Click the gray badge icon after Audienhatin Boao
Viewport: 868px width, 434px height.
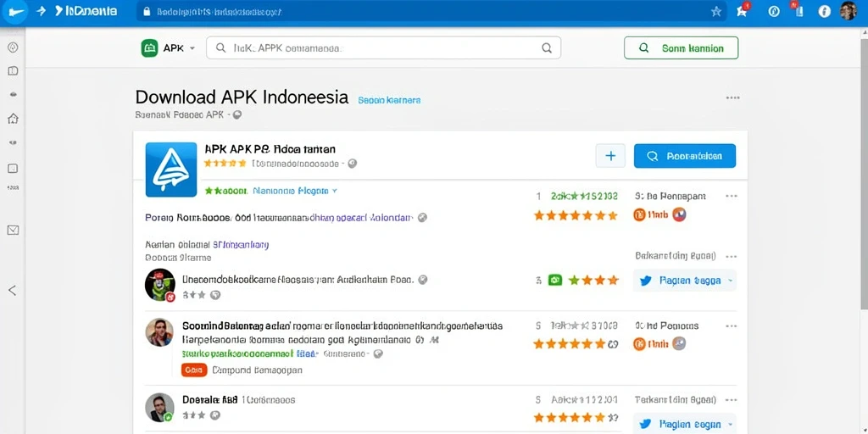click(x=423, y=280)
